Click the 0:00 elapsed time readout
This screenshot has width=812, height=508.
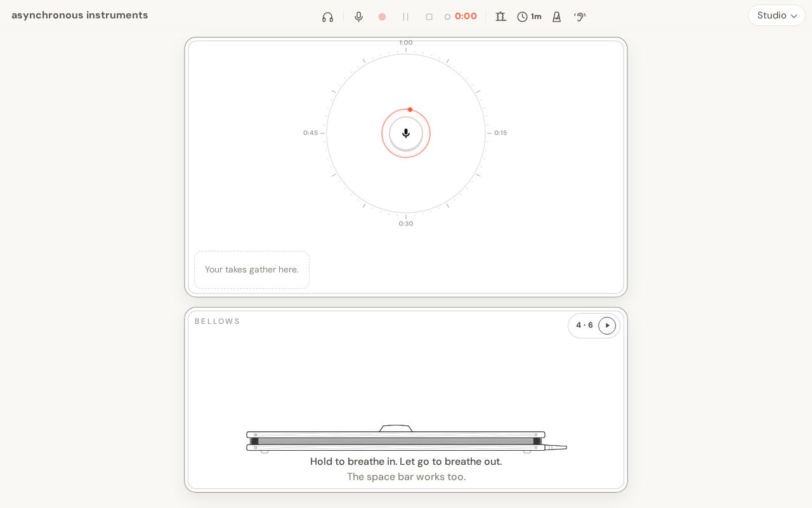[x=466, y=17]
